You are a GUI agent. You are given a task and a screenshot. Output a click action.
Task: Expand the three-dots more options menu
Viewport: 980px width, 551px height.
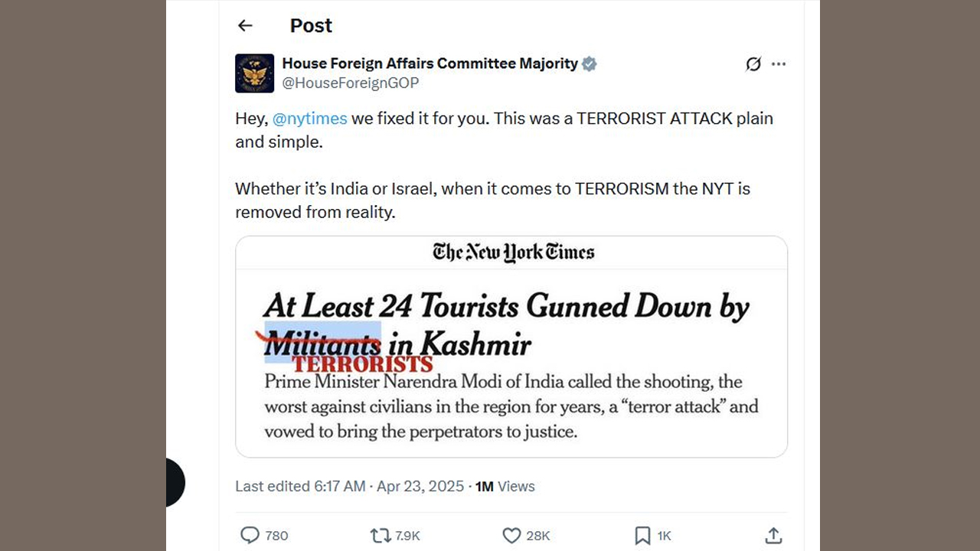point(779,64)
